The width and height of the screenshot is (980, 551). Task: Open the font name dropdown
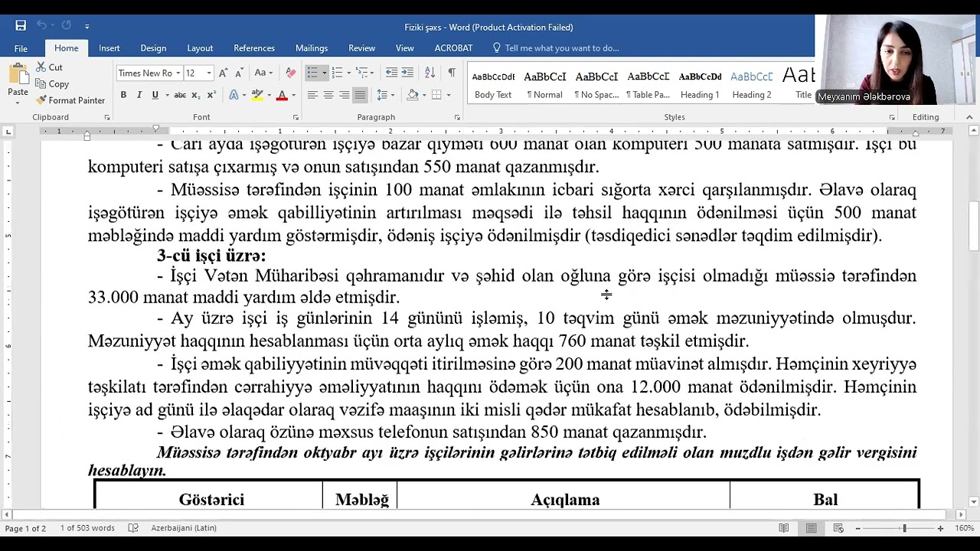178,73
